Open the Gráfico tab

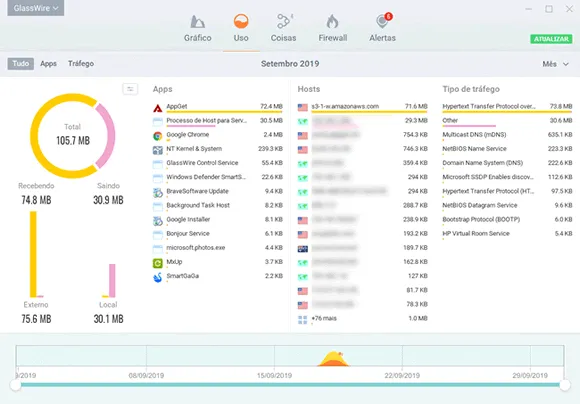click(198, 28)
